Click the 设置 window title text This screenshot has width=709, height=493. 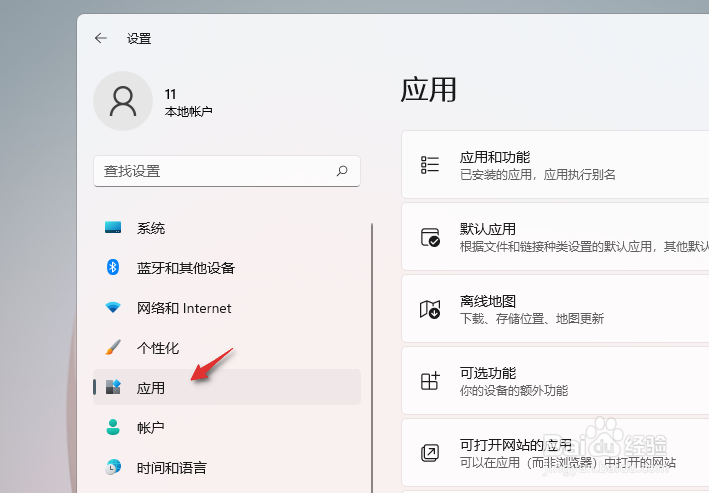coord(139,38)
